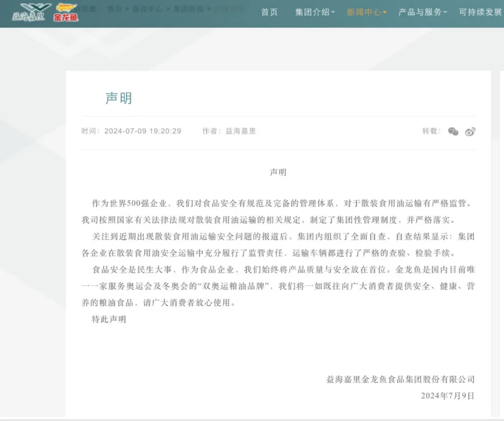The width and height of the screenshot is (504, 421).
Task: Click the 金龙鱼 brand logo
Action: tap(66, 12)
